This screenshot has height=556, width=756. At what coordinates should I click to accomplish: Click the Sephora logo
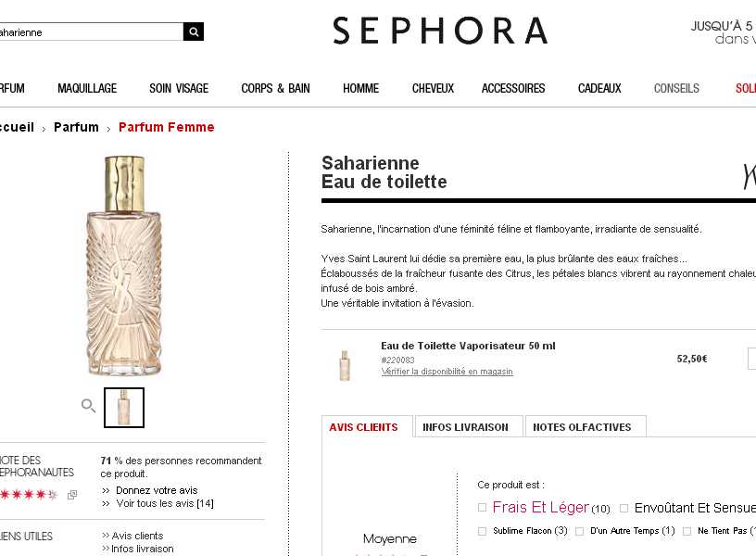click(440, 31)
